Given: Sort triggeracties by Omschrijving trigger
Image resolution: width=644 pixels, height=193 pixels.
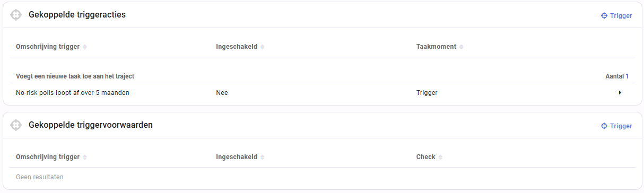Looking at the screenshot, I should pyautogui.click(x=85, y=47).
